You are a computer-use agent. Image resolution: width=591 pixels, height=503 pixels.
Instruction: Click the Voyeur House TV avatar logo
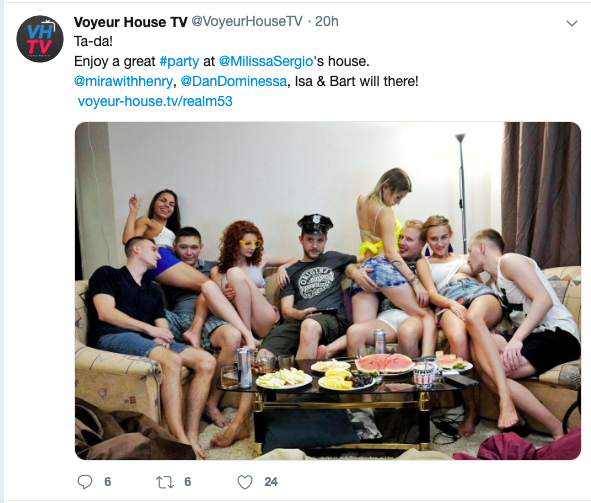point(40,39)
